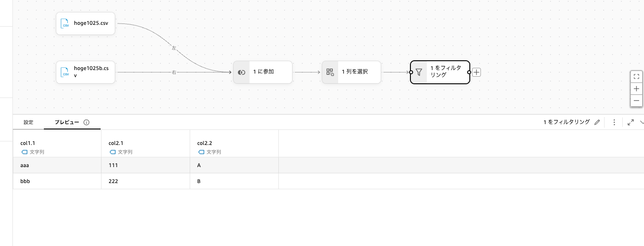This screenshot has height=246, width=644.
Task: Click the col2.2 column header
Action: (x=205, y=143)
